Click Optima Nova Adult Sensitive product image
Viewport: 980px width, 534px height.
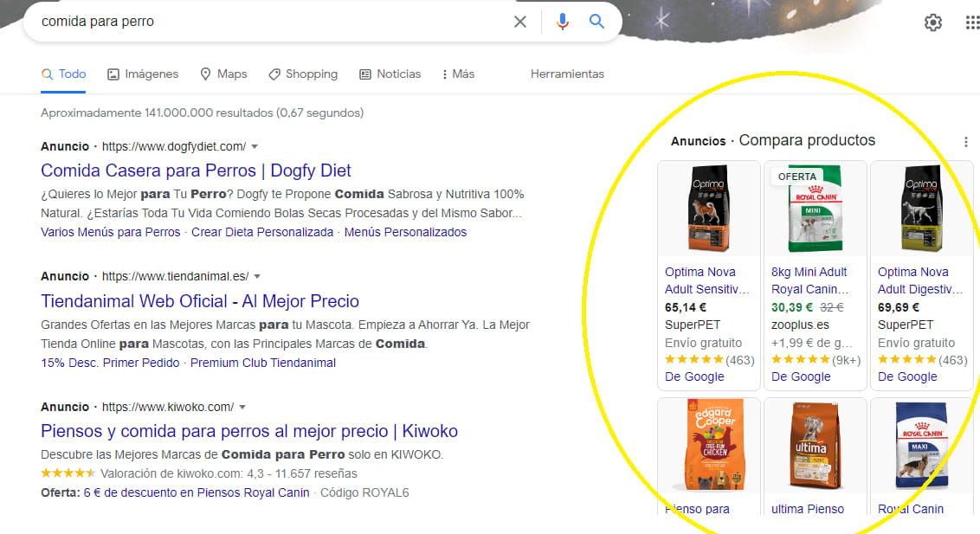coord(709,209)
